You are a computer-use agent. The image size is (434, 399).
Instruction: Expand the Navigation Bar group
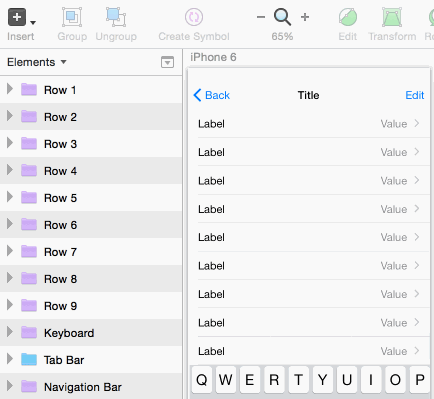pyautogui.click(x=10, y=386)
